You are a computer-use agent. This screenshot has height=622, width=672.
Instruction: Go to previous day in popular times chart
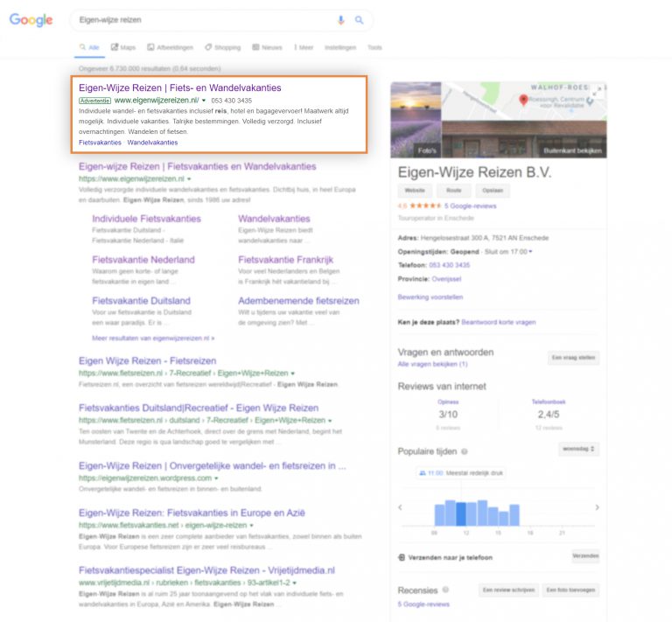(x=400, y=507)
